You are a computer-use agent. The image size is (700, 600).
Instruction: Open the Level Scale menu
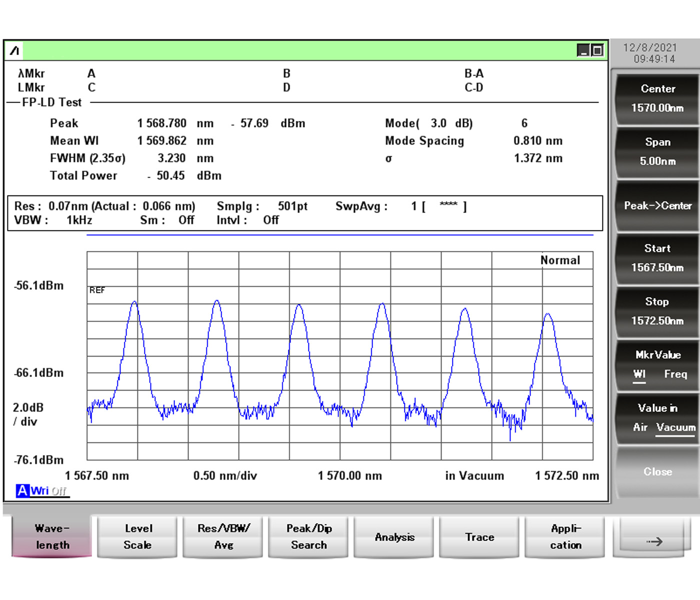point(137,536)
